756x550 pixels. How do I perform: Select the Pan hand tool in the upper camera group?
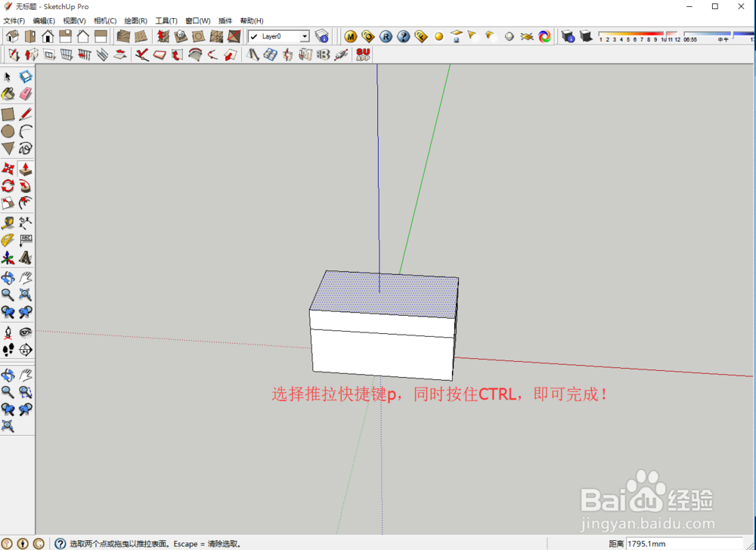click(26, 278)
